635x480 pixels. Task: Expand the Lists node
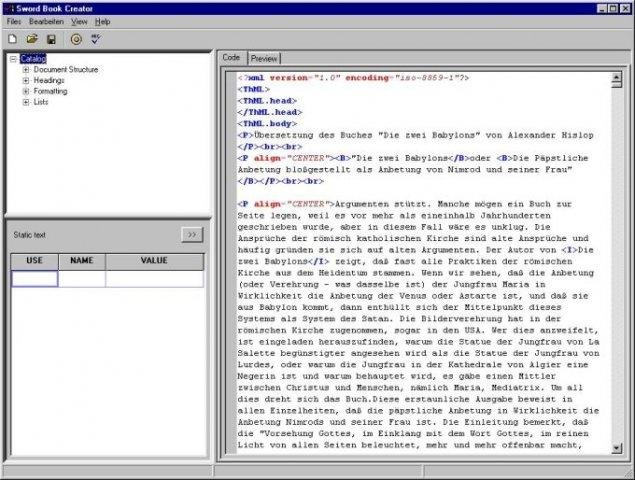(26, 102)
